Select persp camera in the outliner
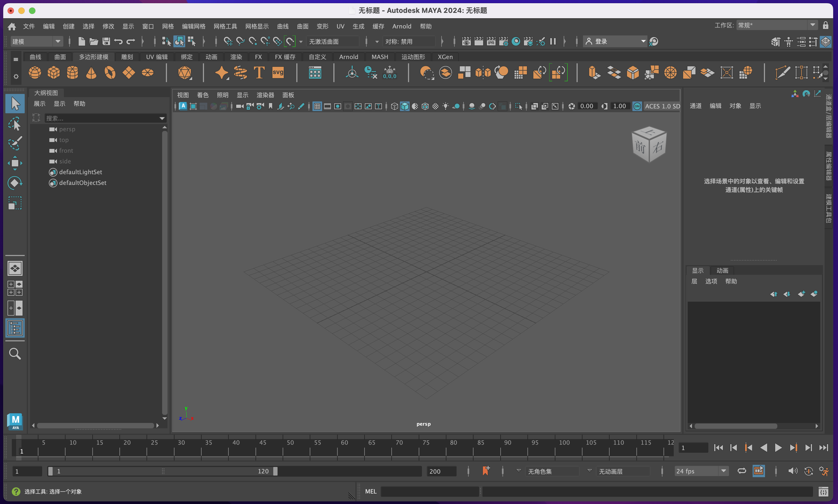Screen dimensions: 838x504 tap(67, 129)
